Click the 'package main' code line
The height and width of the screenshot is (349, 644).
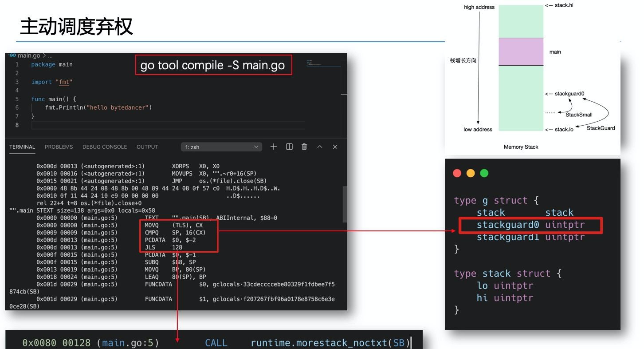pyautogui.click(x=52, y=64)
